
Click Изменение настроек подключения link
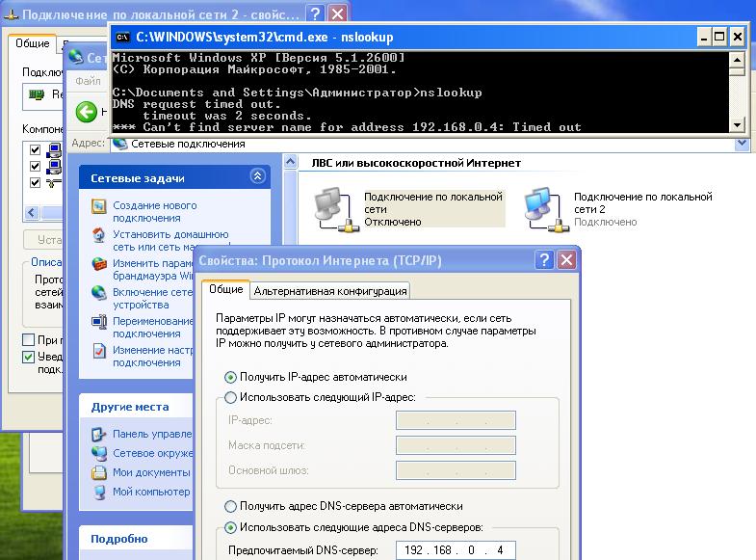152,357
